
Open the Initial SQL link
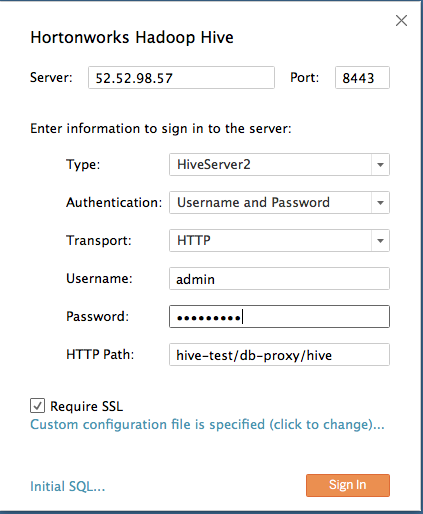click(x=68, y=486)
